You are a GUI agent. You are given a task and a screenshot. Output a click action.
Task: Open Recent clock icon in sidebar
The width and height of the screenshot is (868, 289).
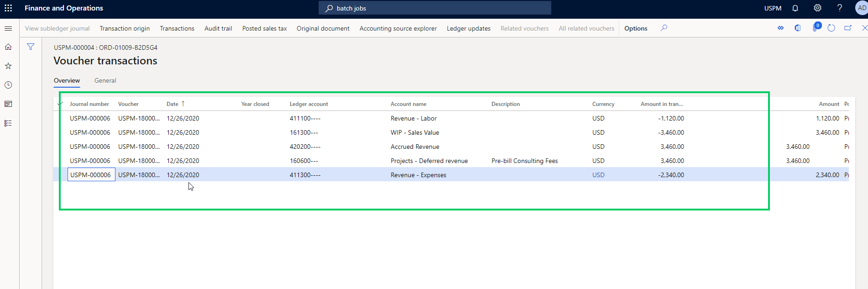tap(8, 85)
